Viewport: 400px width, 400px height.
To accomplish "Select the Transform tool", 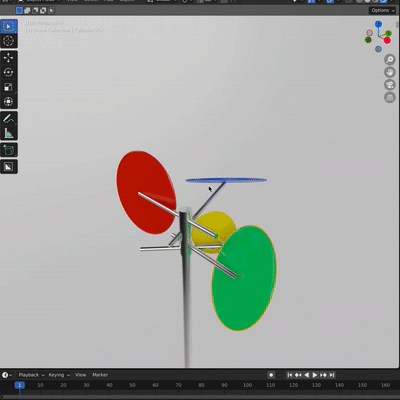I will 8,101.
